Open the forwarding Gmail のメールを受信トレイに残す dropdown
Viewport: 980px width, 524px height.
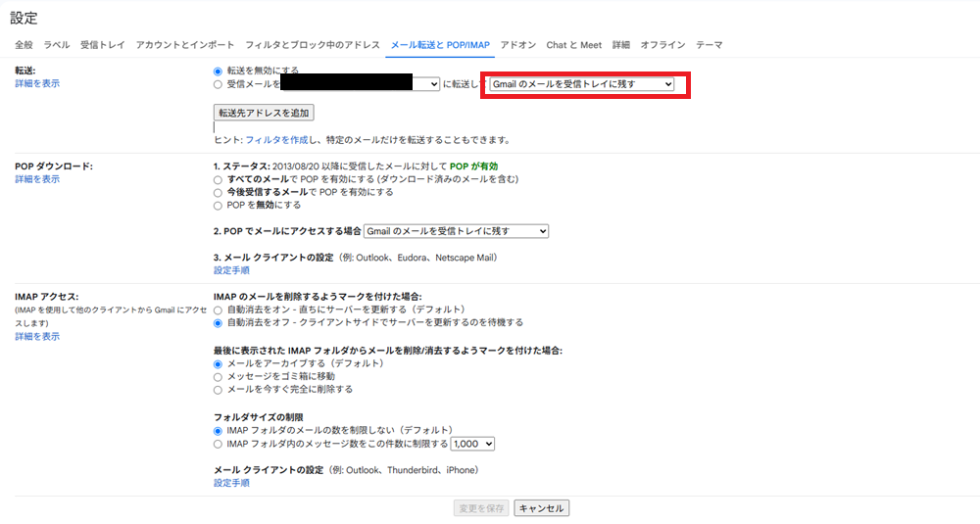582,85
